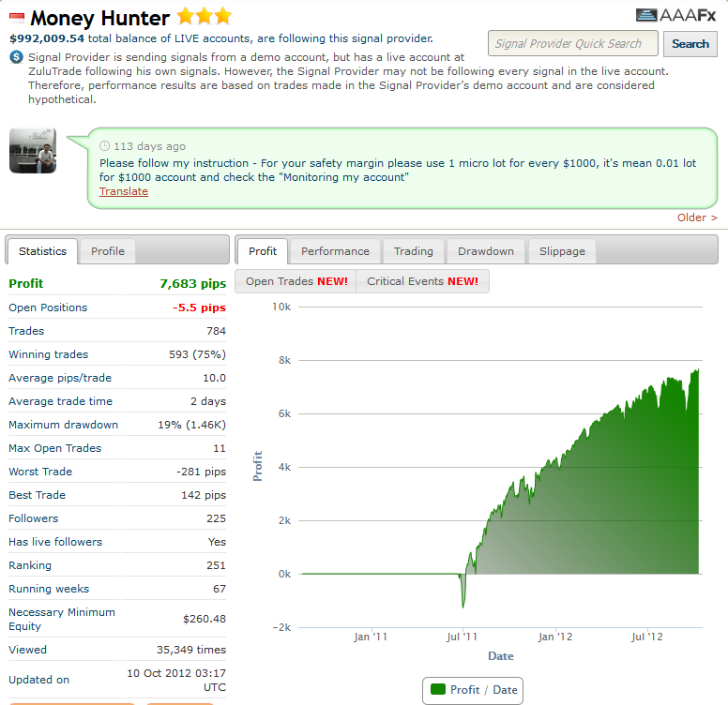Click the three-star rating icon

(205, 16)
